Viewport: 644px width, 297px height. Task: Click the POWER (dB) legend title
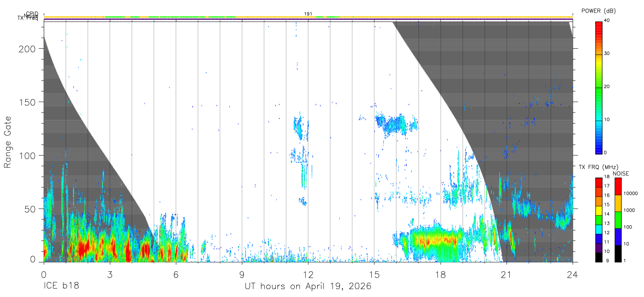point(598,10)
